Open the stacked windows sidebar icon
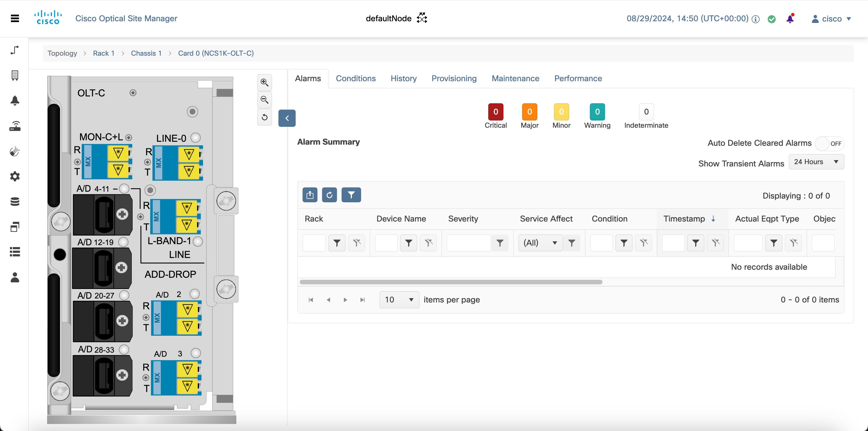Screen dimensions: 868x431 click(15, 227)
